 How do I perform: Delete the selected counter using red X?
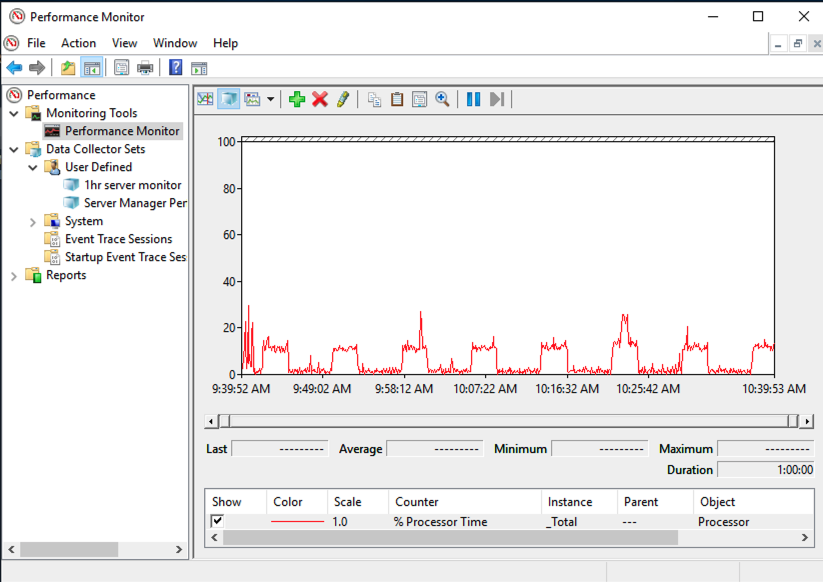(x=319, y=99)
